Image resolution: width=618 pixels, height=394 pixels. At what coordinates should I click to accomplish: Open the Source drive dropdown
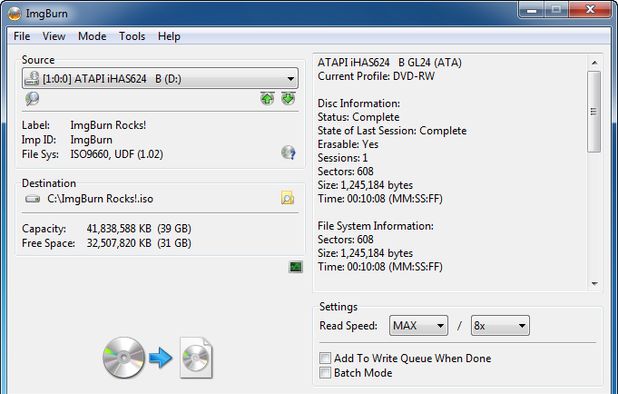point(160,78)
